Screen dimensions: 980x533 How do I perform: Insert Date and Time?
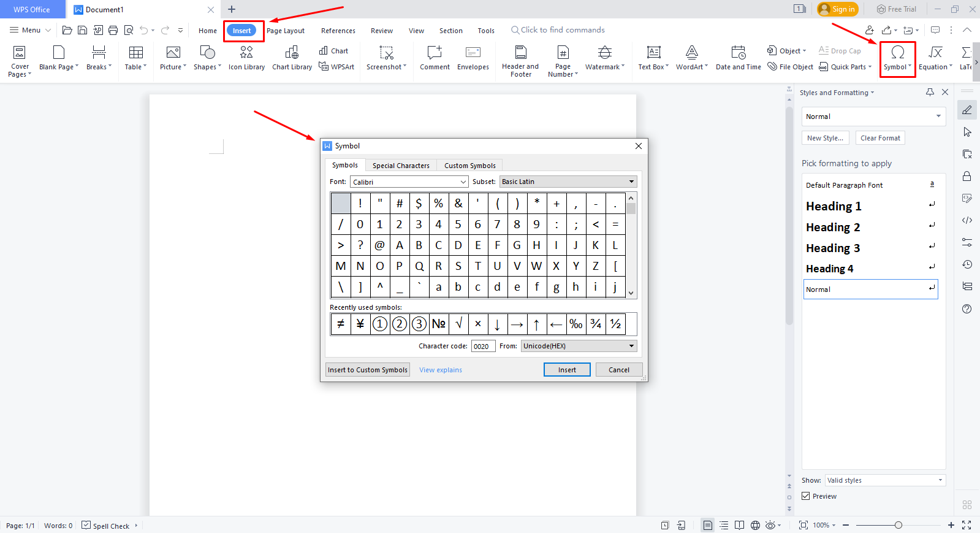tap(739, 59)
